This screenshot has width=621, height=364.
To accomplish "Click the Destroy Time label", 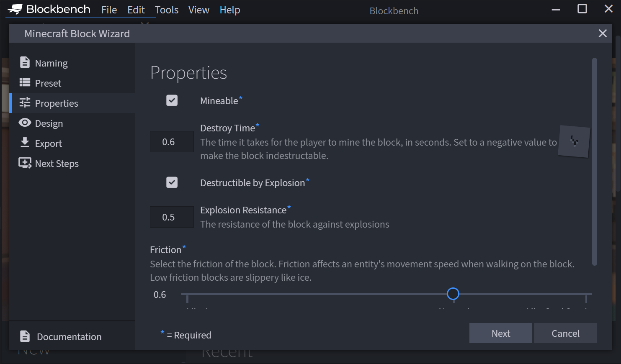I will 227,128.
